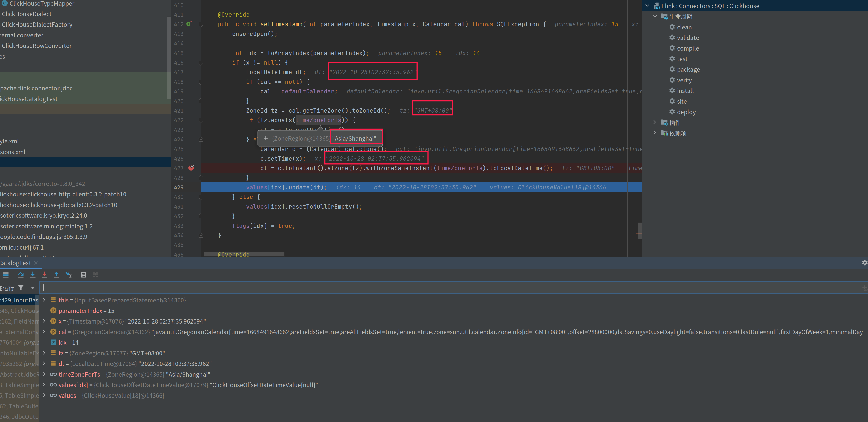Toggle the breakpoint on line 427
Viewport: 868px width, 422px height.
[x=191, y=168]
